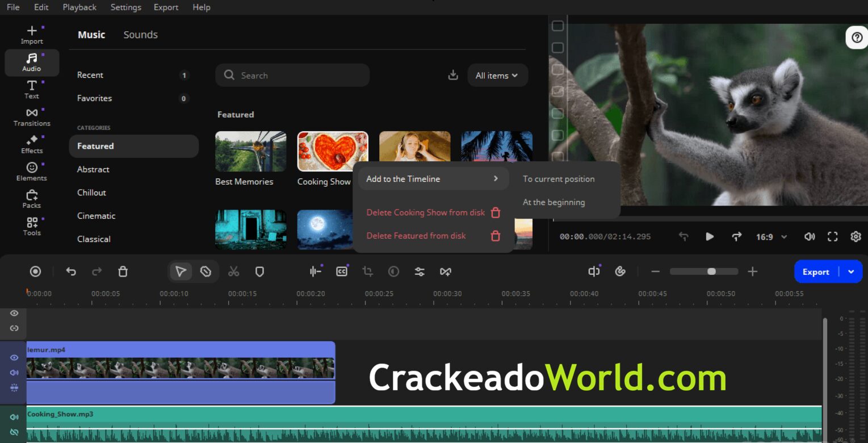Viewport: 868px width, 443px height.
Task: Click the sound auto-detach icon on toolbar
Action: 594,271
